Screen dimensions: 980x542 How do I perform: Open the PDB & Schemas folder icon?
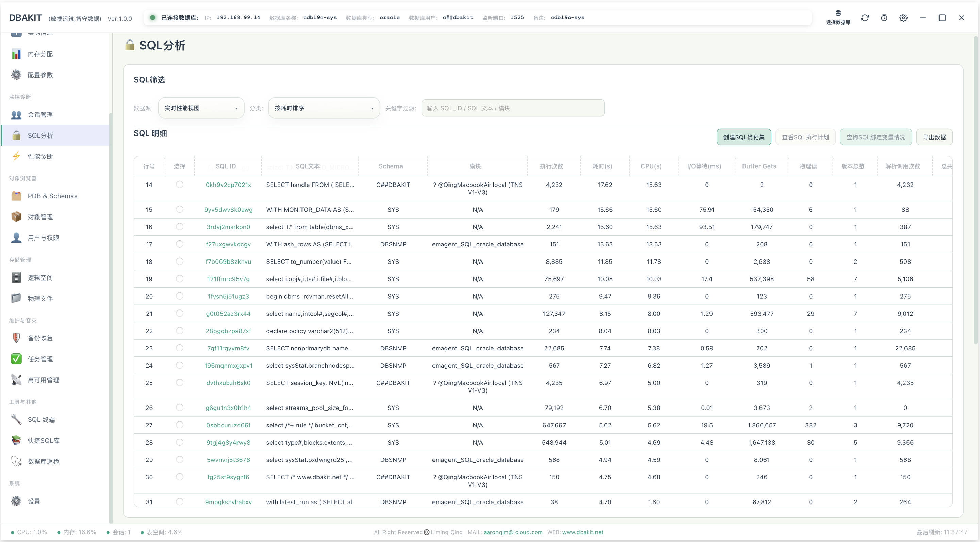point(16,196)
